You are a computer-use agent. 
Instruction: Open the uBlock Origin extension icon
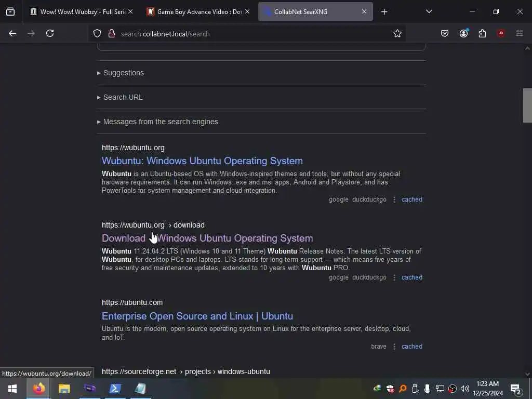click(500, 33)
